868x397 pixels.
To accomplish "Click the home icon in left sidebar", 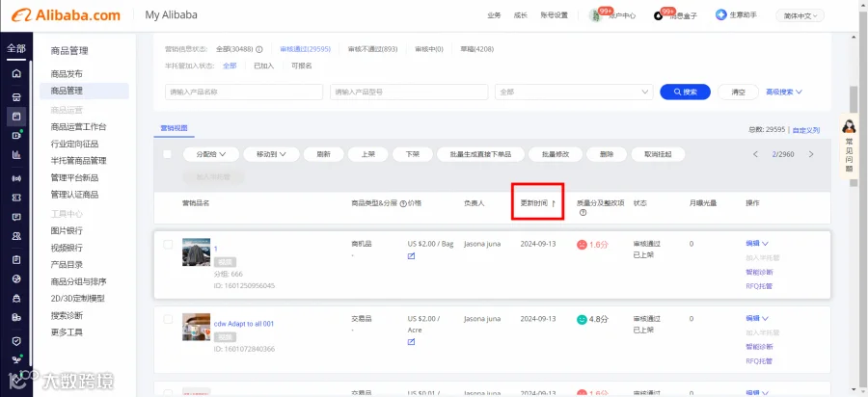I will (x=16, y=73).
